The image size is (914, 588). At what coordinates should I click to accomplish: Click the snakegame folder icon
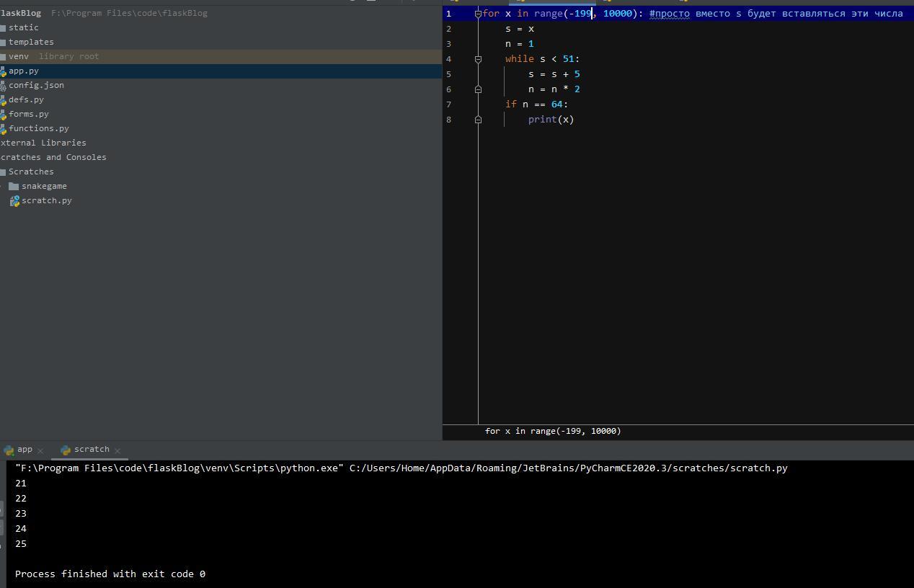point(14,187)
